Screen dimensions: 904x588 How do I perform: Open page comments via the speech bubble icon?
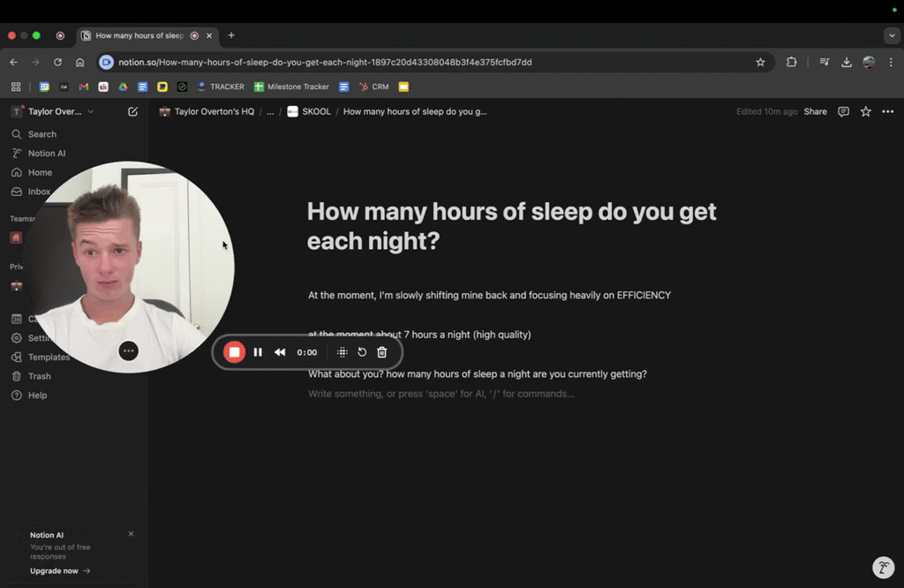[843, 111]
